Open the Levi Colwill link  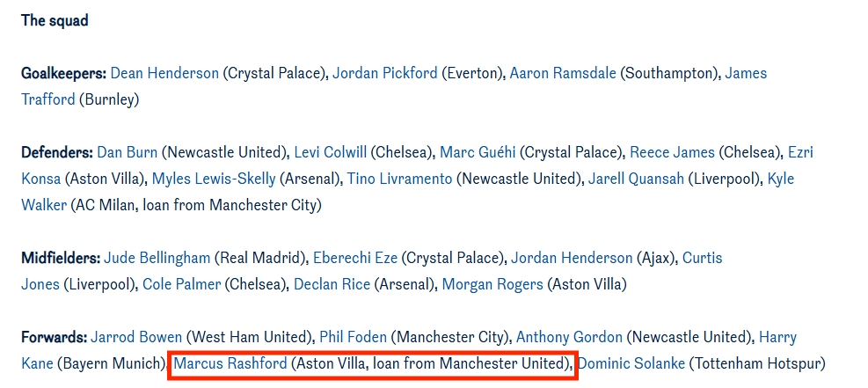(331, 152)
